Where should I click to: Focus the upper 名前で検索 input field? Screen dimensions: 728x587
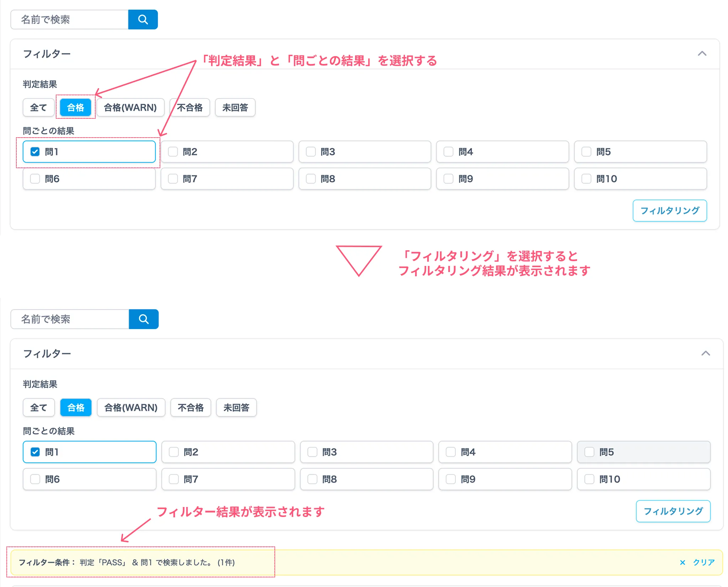[70, 20]
